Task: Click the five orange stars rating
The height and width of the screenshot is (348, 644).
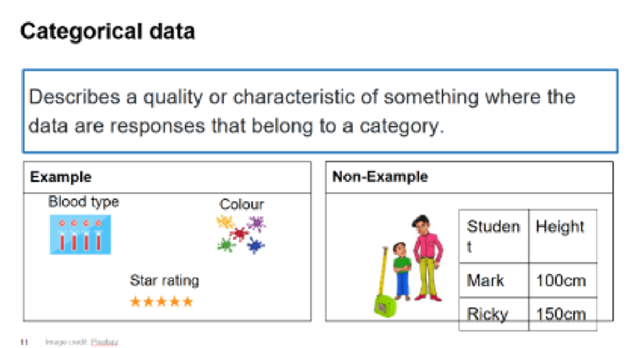Action: click(162, 302)
